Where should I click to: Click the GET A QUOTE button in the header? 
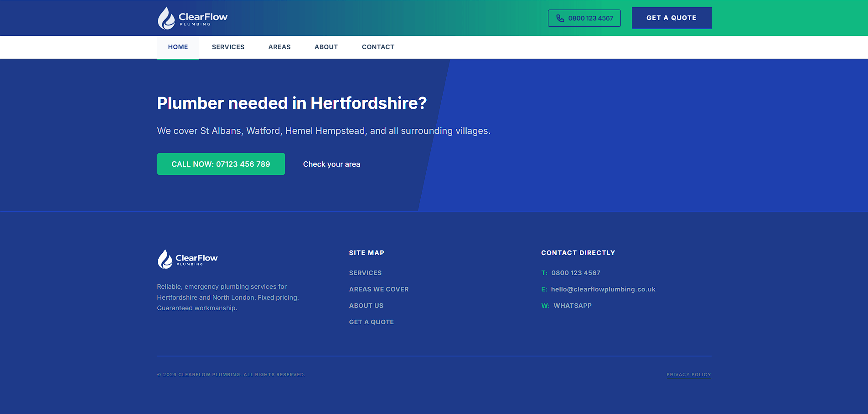[x=671, y=18]
